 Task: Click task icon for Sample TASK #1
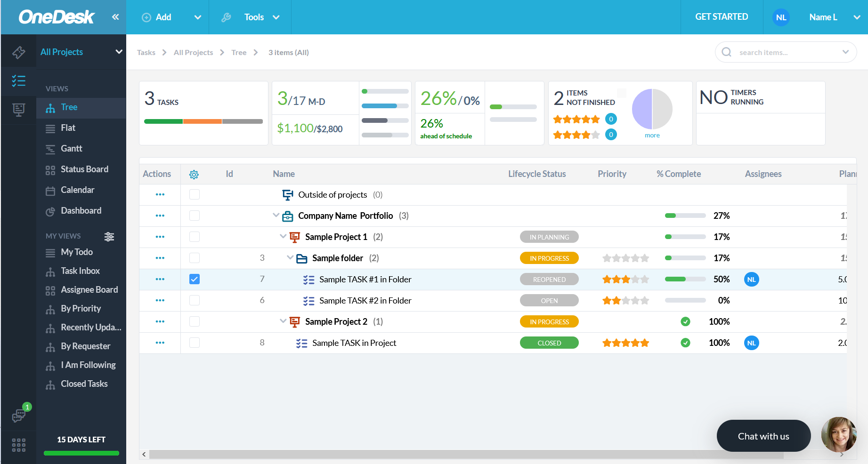pos(308,280)
